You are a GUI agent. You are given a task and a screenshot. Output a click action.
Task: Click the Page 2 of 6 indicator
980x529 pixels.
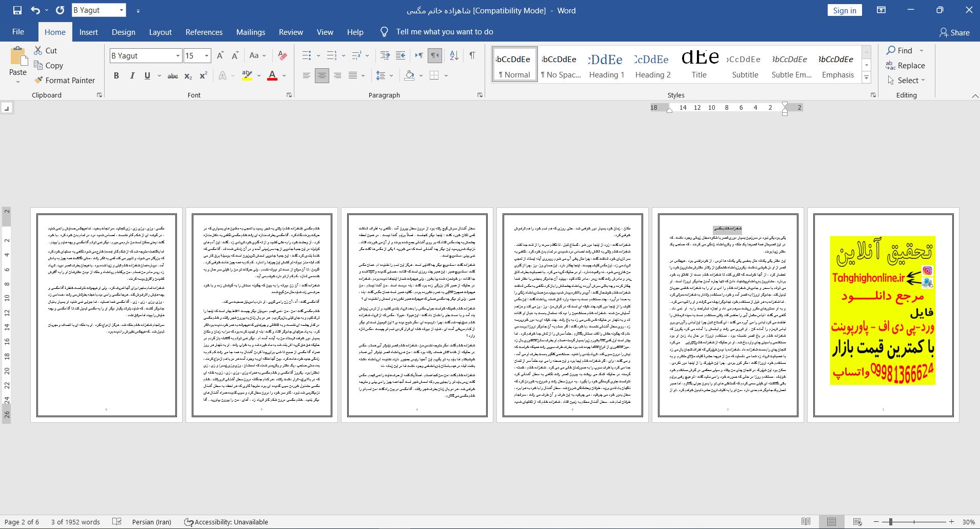[x=22, y=522]
